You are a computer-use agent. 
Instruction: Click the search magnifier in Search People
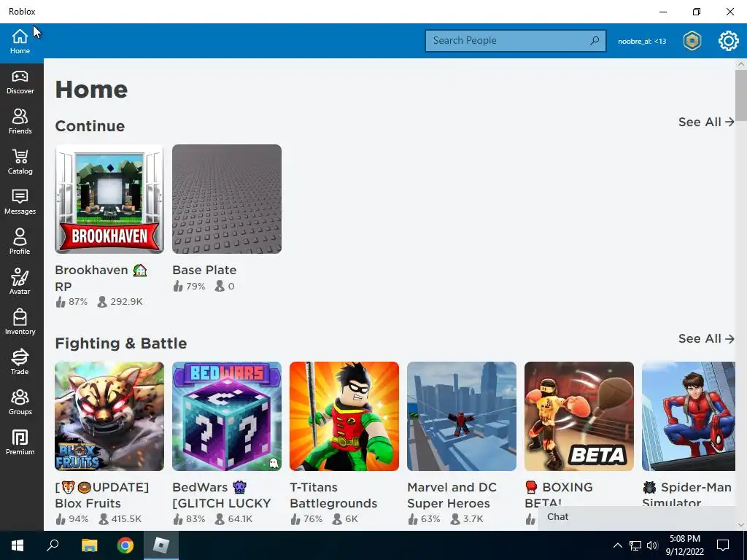coord(594,41)
